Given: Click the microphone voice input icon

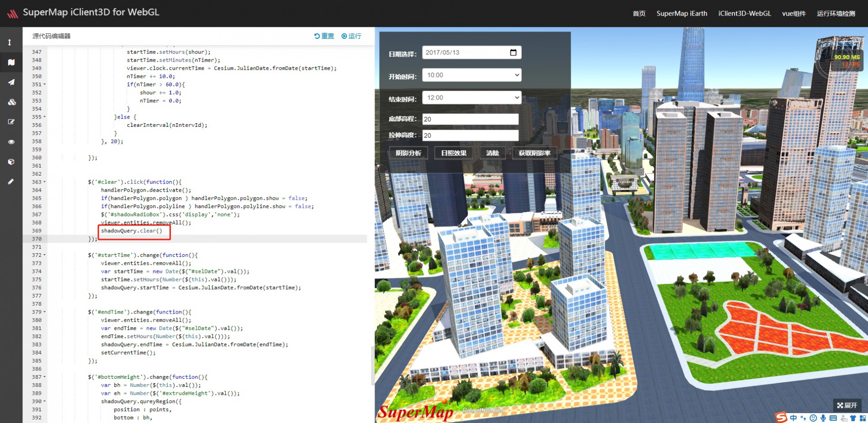Looking at the screenshot, I should (823, 418).
